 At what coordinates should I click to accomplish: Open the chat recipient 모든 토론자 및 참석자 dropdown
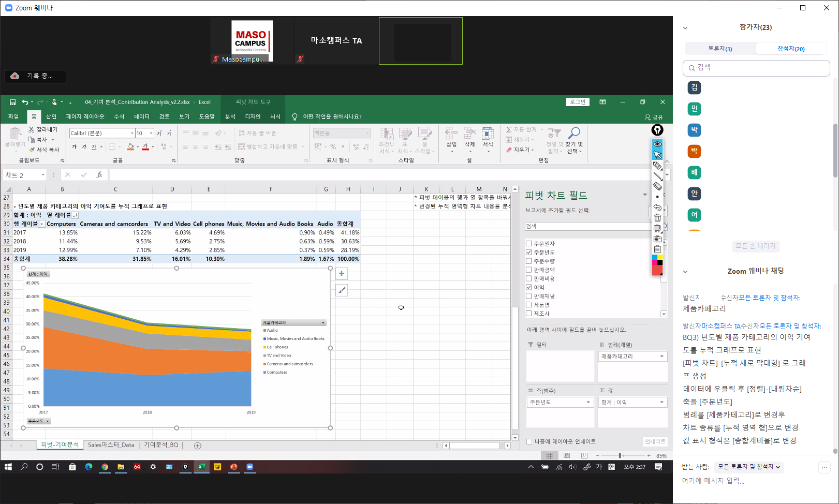748,467
